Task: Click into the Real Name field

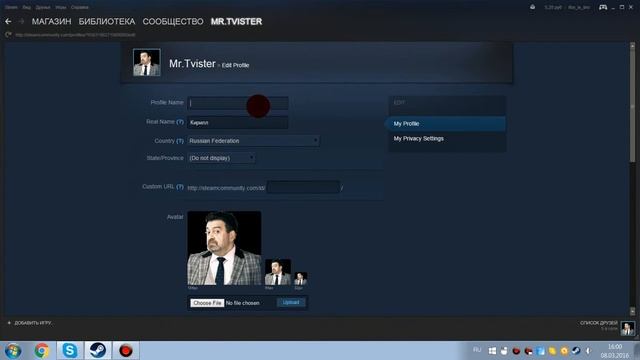Action: [238, 122]
